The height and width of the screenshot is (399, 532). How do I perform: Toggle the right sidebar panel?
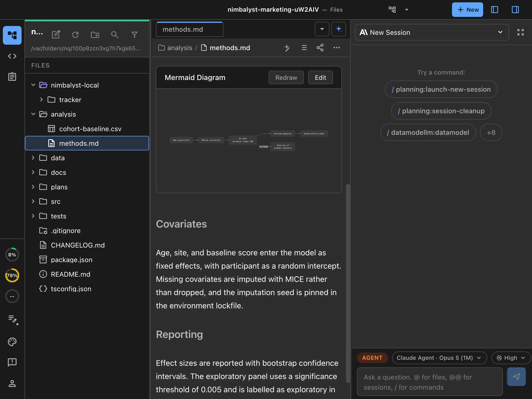(515, 10)
